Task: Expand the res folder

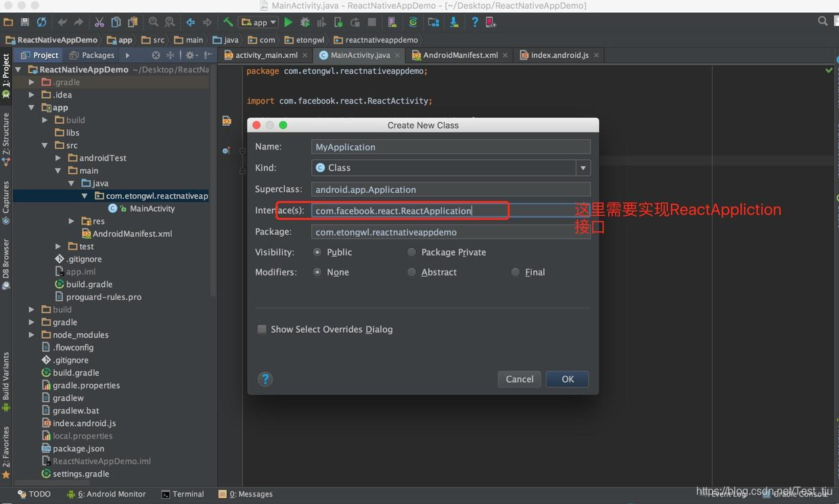Action: pyautogui.click(x=72, y=221)
